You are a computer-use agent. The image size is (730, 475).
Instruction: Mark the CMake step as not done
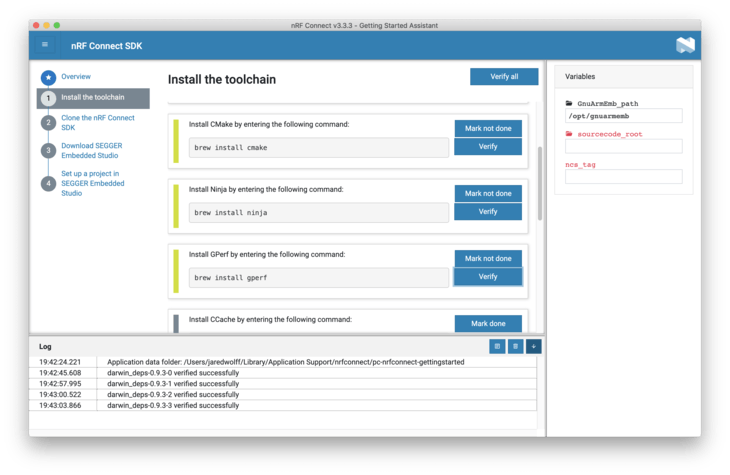488,128
